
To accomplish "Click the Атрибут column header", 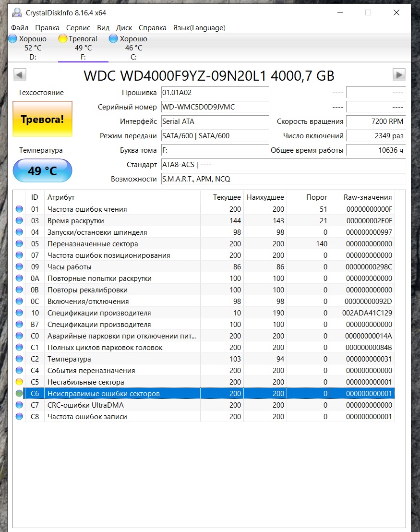I will point(122,197).
